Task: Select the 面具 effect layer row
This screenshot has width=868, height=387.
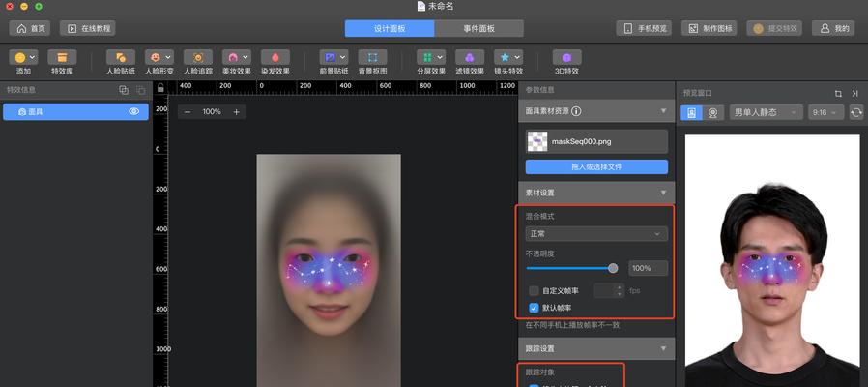Action: 75,111
